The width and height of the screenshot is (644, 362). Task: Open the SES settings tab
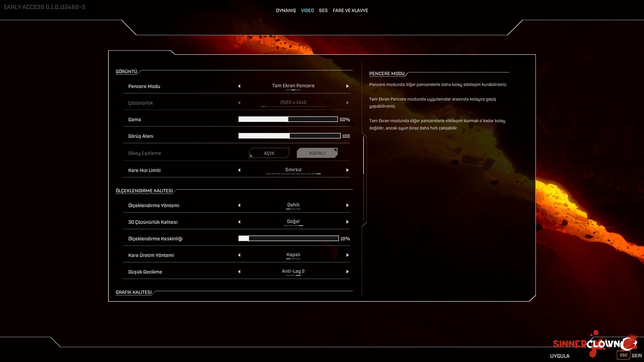pyautogui.click(x=323, y=11)
